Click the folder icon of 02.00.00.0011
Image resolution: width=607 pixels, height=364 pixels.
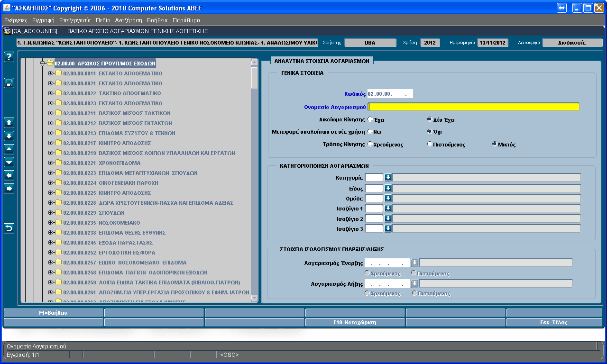coord(59,73)
